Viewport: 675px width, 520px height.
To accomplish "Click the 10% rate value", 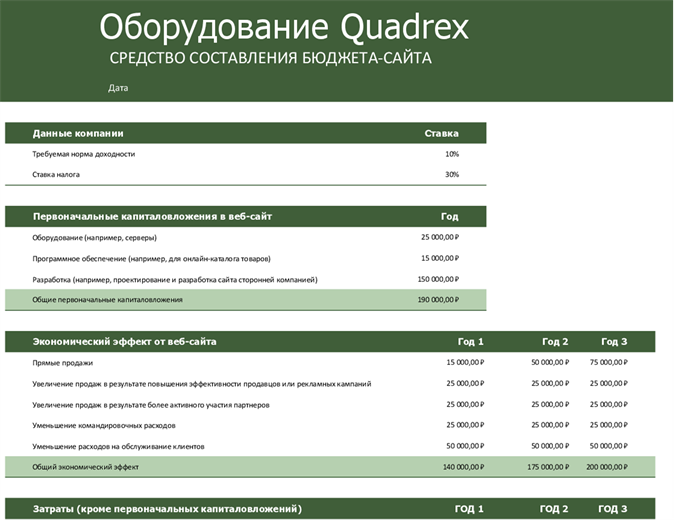I will (452, 154).
